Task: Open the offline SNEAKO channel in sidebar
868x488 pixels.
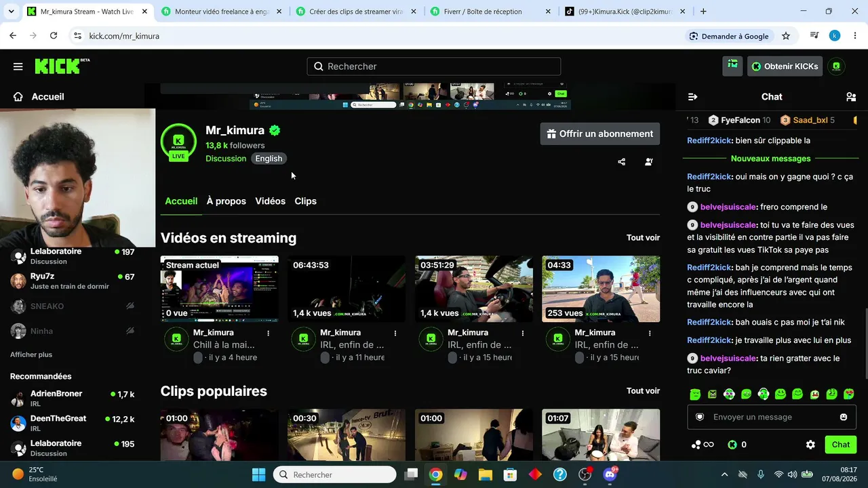Action: [73, 306]
